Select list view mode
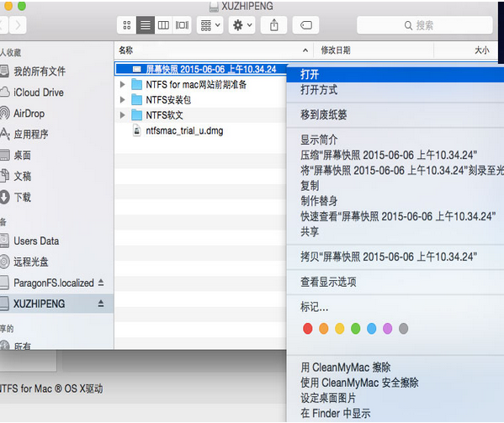The height and width of the screenshot is (423, 504). [146, 25]
